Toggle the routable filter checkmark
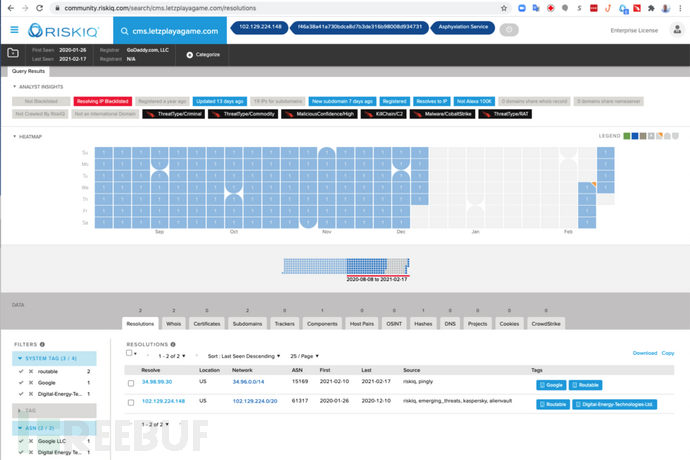690x460 pixels. 21,372
